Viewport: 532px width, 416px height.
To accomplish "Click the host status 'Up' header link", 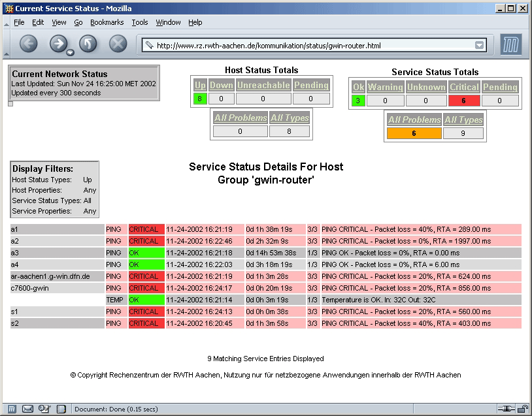I will pyautogui.click(x=200, y=85).
